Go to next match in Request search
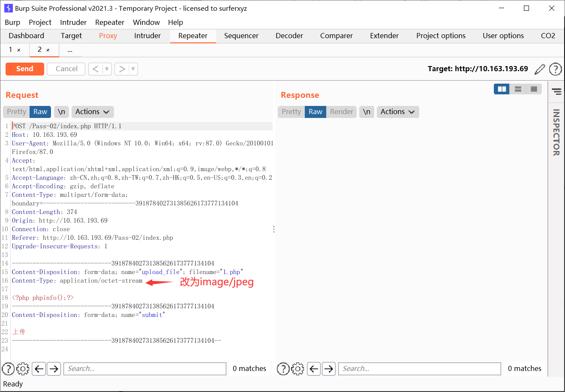 (54, 368)
